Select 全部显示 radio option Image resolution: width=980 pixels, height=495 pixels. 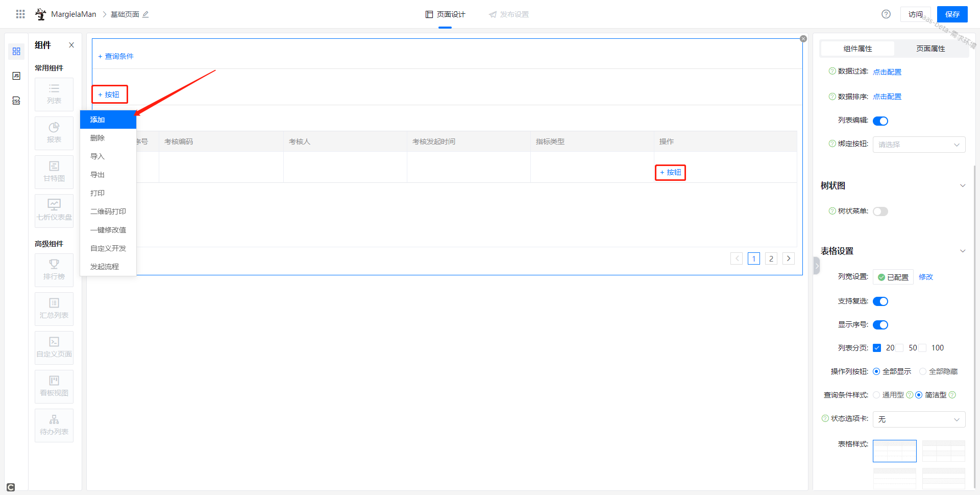point(876,371)
